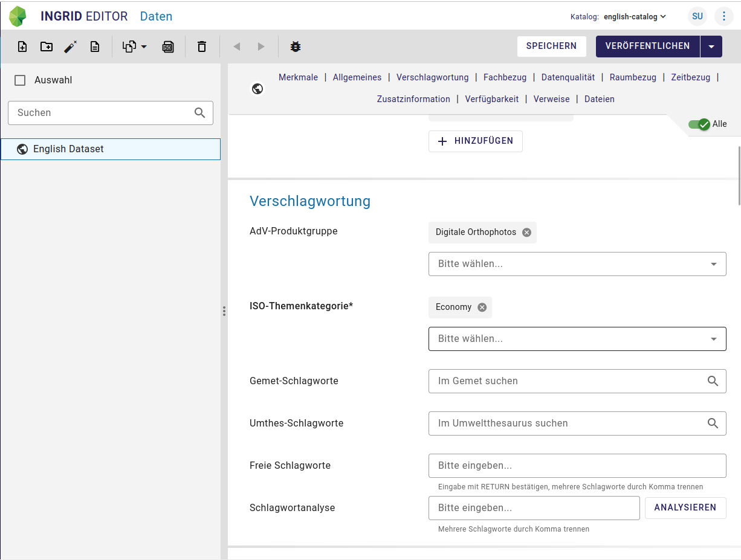Open the AdV-Produktgruppe selection dropdown
Screen dimensions: 741x560
pyautogui.click(x=577, y=264)
